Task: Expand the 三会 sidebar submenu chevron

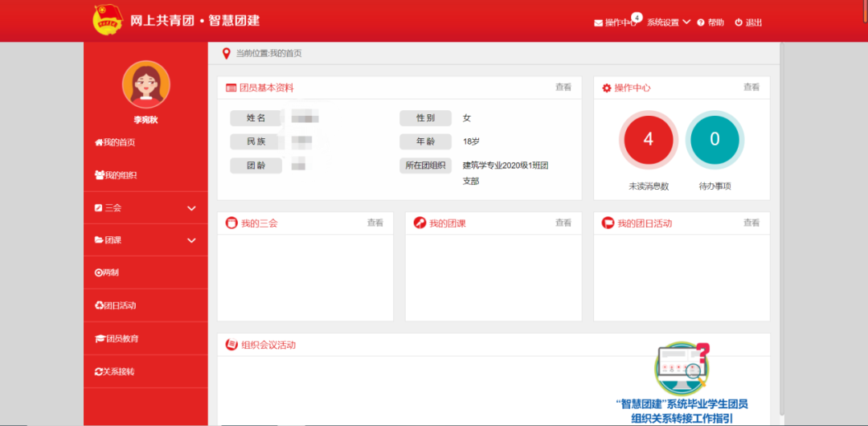Action: pos(191,208)
